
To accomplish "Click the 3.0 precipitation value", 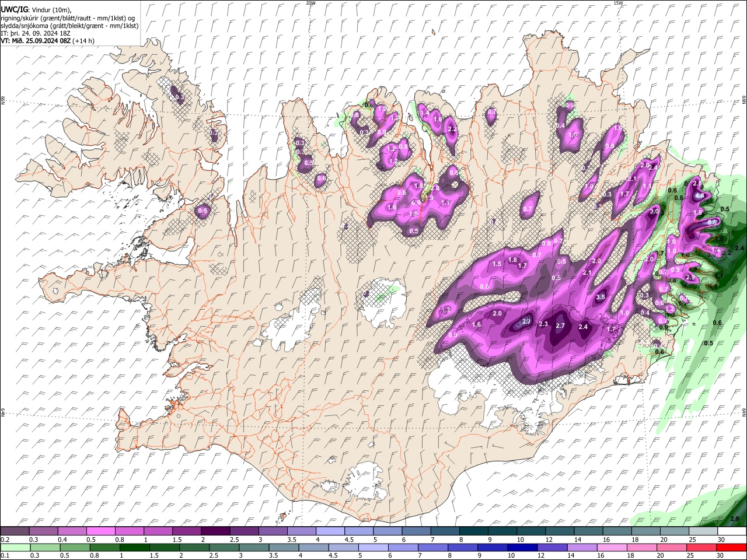I will pos(654,211).
